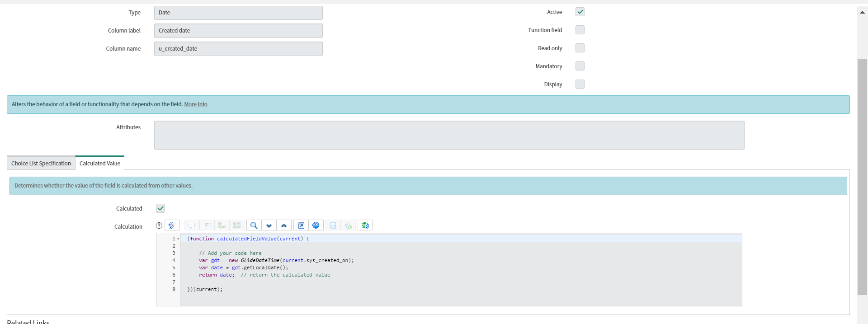Check the Mandatory checkbox

(580, 66)
